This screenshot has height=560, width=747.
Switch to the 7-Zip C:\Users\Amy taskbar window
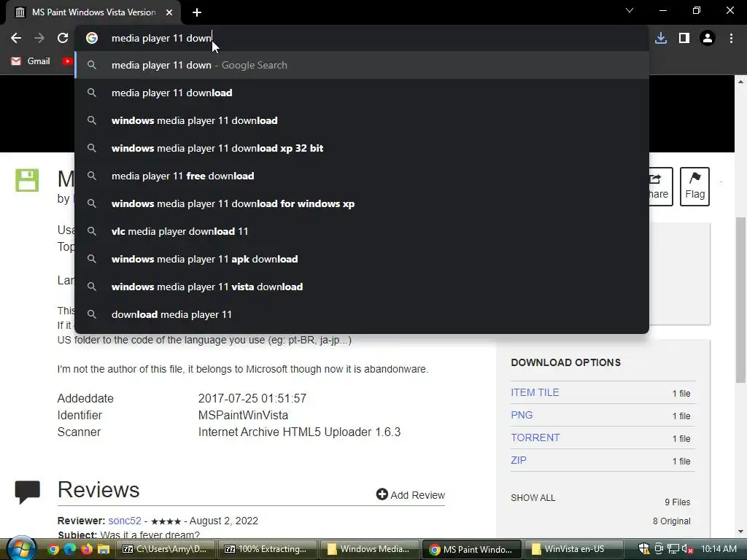[164, 549]
